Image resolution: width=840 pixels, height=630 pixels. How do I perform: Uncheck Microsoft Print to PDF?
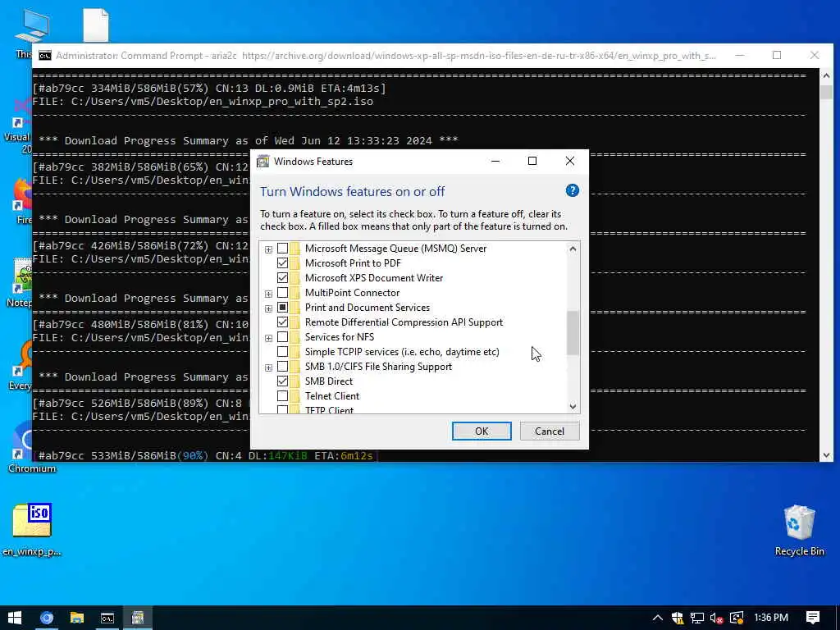(282, 263)
